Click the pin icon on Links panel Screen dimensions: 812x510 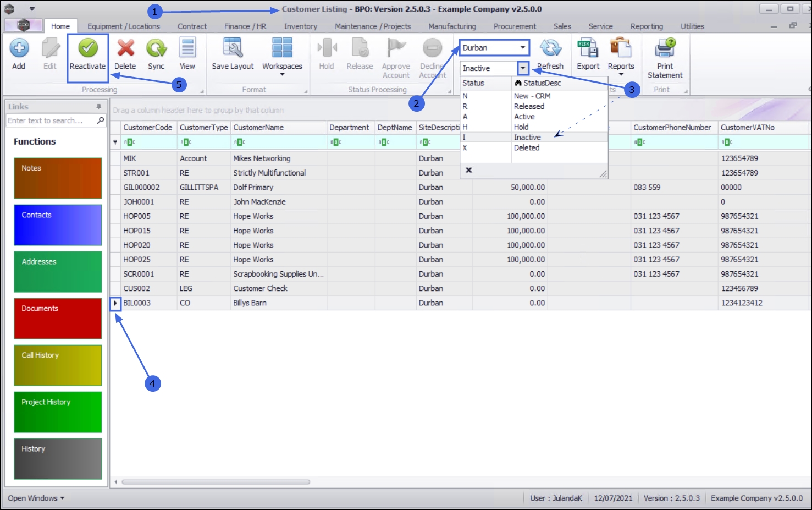[99, 107]
